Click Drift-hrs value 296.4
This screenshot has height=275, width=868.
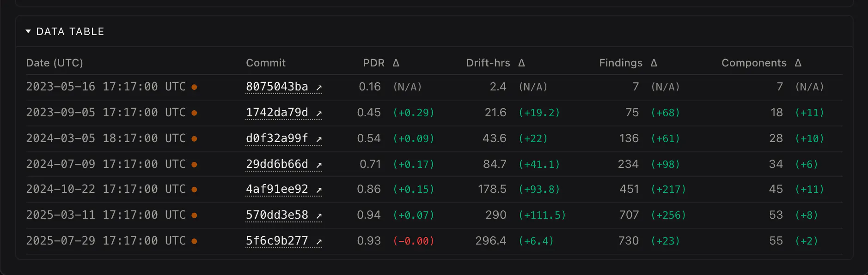(491, 241)
